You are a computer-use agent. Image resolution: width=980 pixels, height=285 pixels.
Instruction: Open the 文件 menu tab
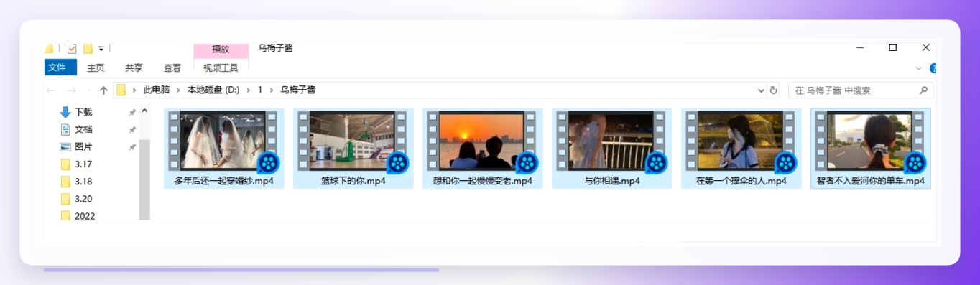point(60,67)
